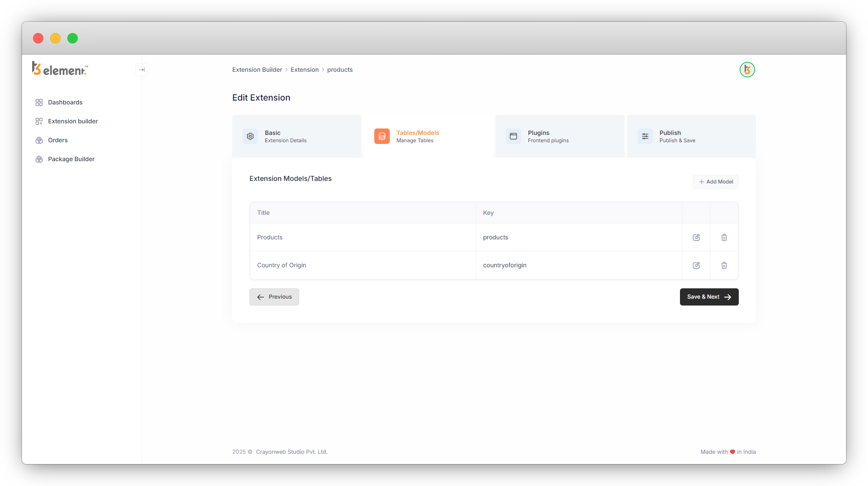868x486 pixels.
Task: Click the user avatar icon top right
Action: point(747,70)
